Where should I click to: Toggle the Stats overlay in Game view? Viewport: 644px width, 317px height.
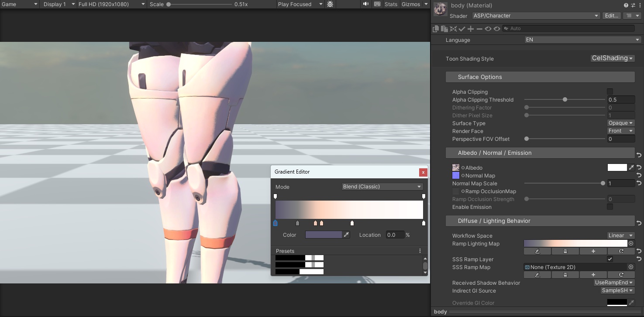(x=391, y=4)
